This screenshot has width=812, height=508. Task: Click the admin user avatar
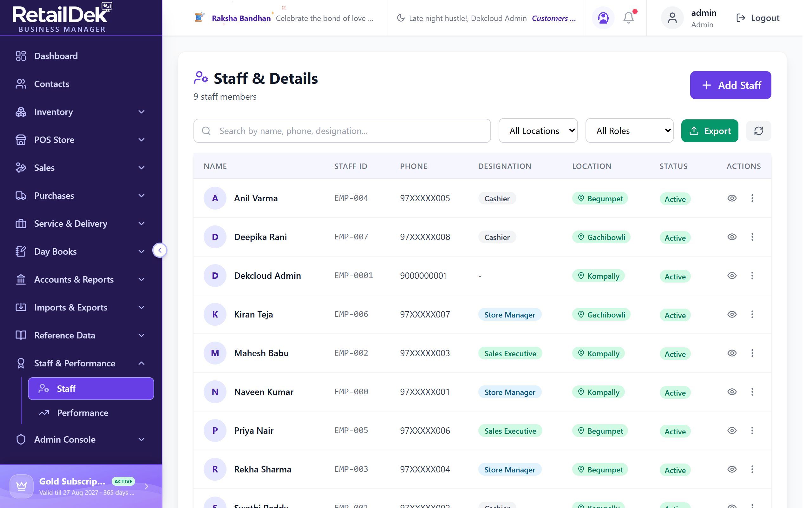click(x=672, y=18)
